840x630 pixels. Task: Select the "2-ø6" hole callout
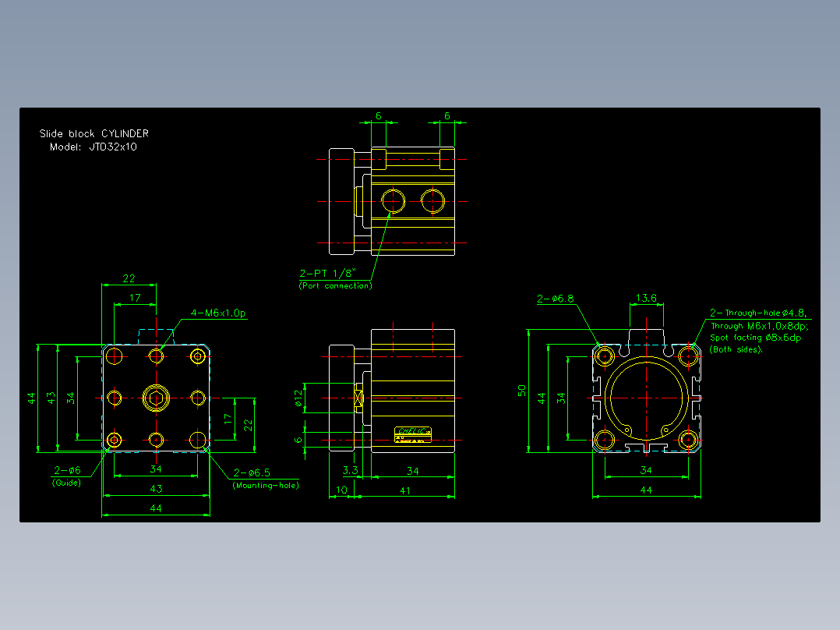[67, 470]
